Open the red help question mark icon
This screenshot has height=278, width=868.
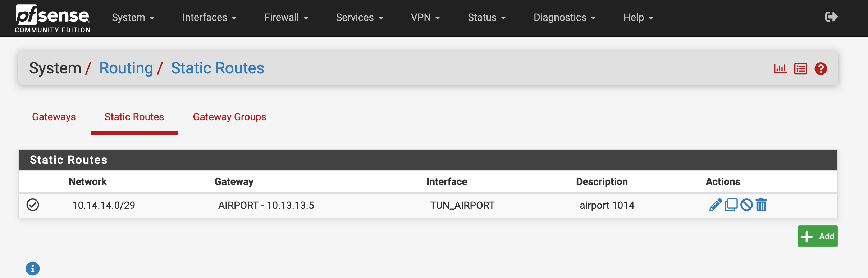[x=821, y=68]
